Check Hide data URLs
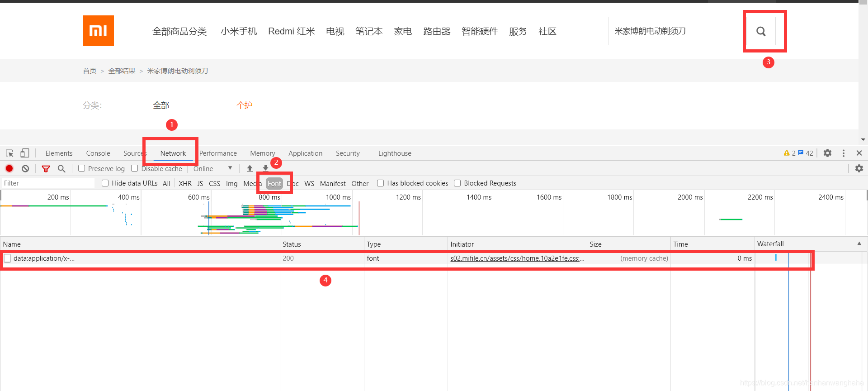The image size is (868, 391). click(x=105, y=183)
